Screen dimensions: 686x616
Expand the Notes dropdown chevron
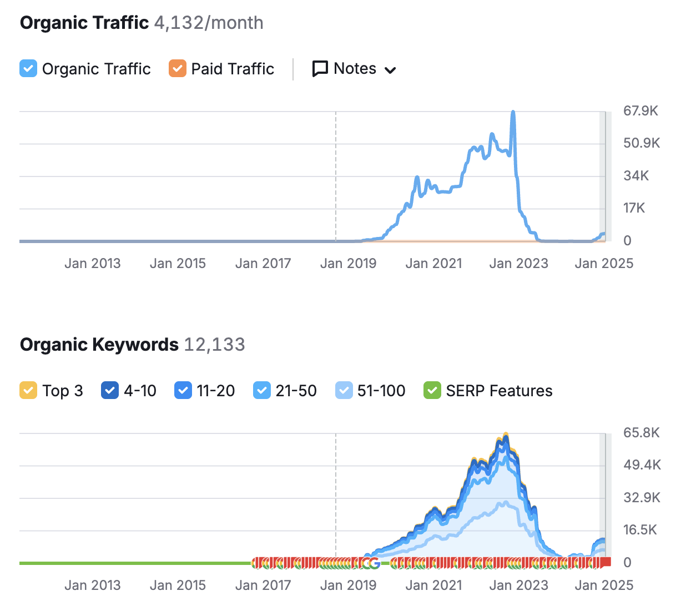(x=390, y=70)
